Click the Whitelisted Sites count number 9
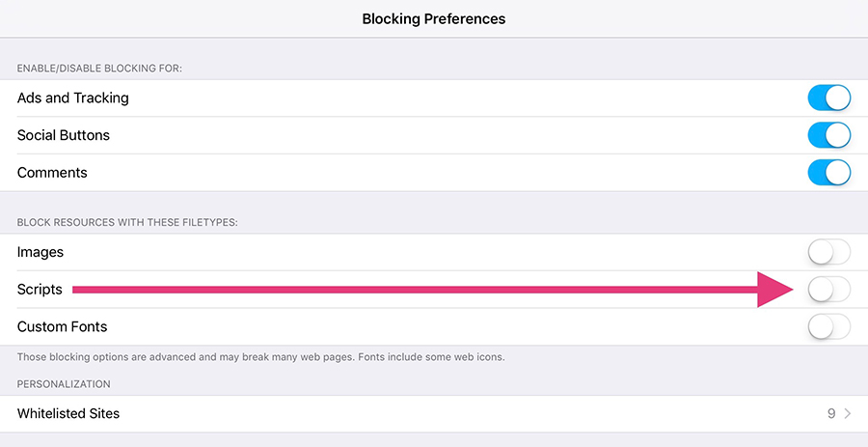The width and height of the screenshot is (868, 447). [831, 413]
